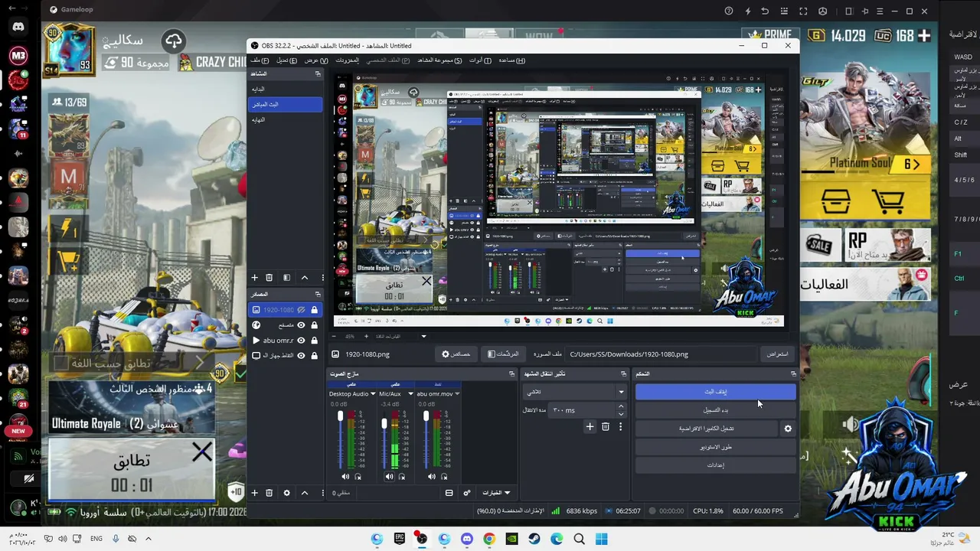Open Google Chrome from the Windows taskbar
Viewport: 980px width, 551px height.
pos(489,539)
